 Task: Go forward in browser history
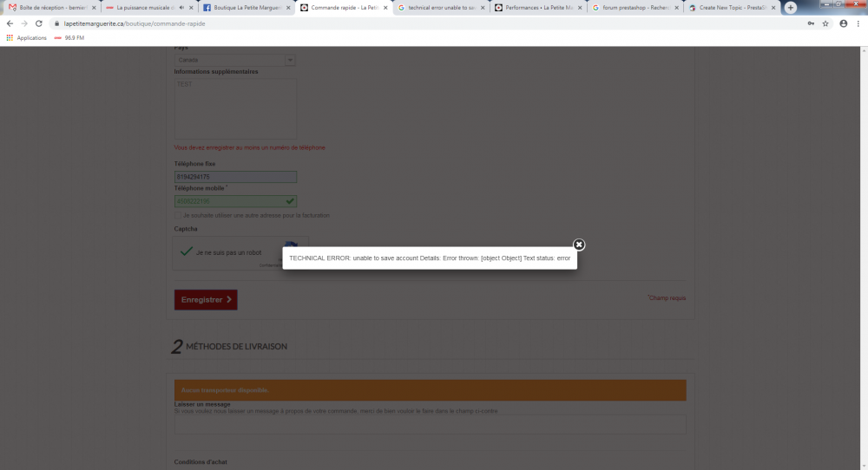(24, 23)
